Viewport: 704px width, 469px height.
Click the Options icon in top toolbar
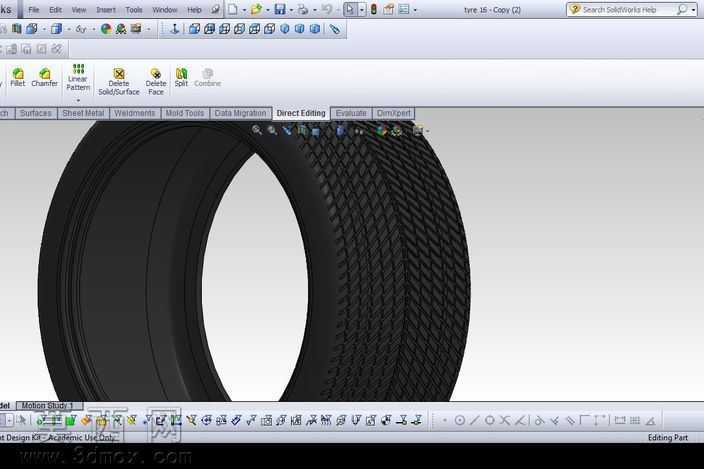pyautogui.click(x=404, y=9)
